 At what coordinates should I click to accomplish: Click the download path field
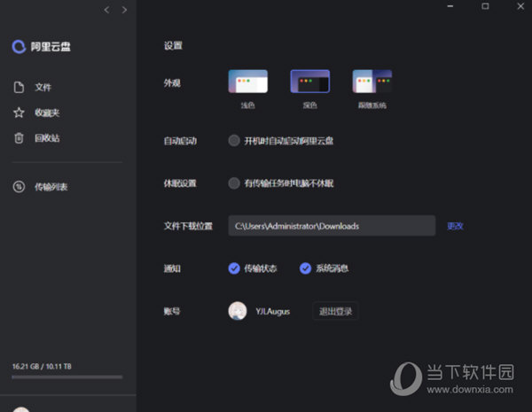pos(332,226)
